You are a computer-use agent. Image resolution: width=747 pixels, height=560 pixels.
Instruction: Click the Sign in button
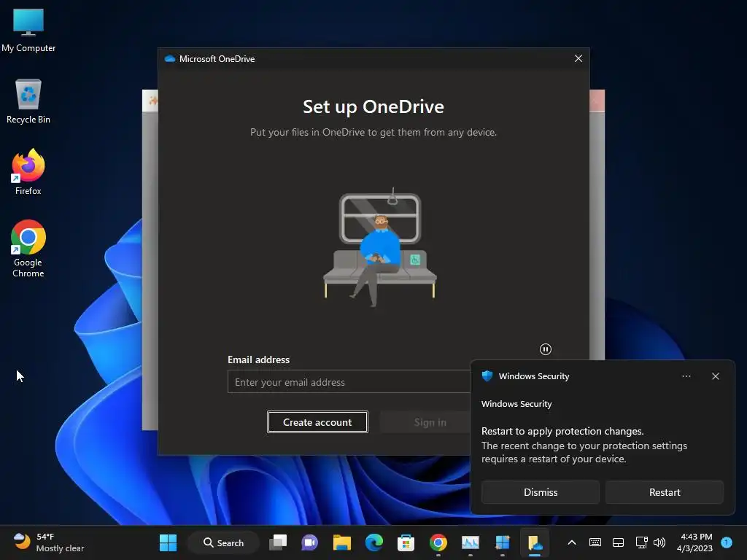430,422
